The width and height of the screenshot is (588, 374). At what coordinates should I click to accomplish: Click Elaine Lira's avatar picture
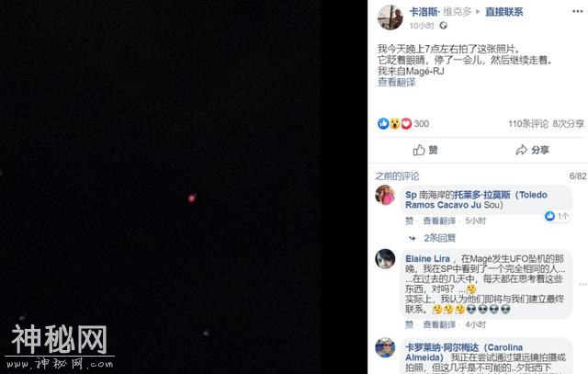click(x=385, y=259)
